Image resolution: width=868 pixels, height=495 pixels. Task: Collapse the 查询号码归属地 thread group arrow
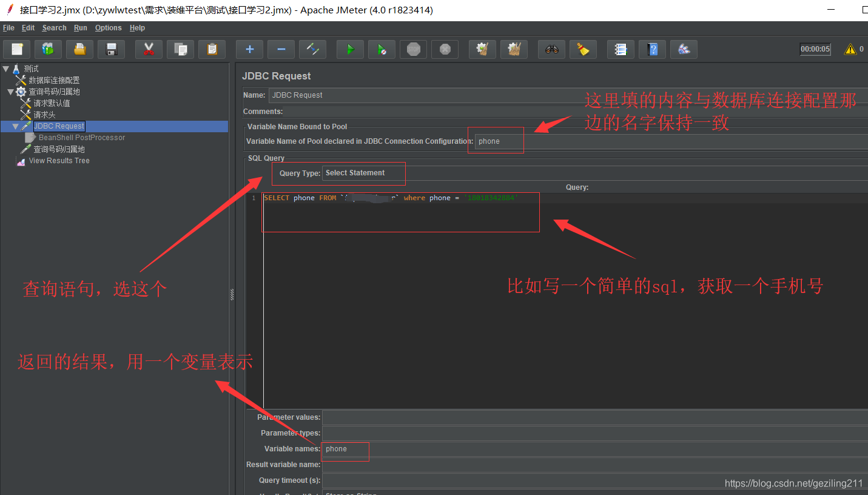click(x=10, y=92)
